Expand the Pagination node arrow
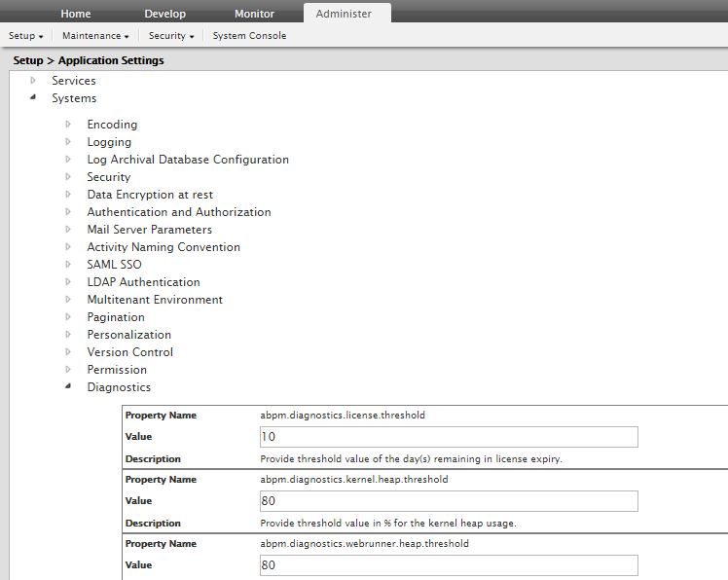Screen dimensions: 728x580 point(68,317)
